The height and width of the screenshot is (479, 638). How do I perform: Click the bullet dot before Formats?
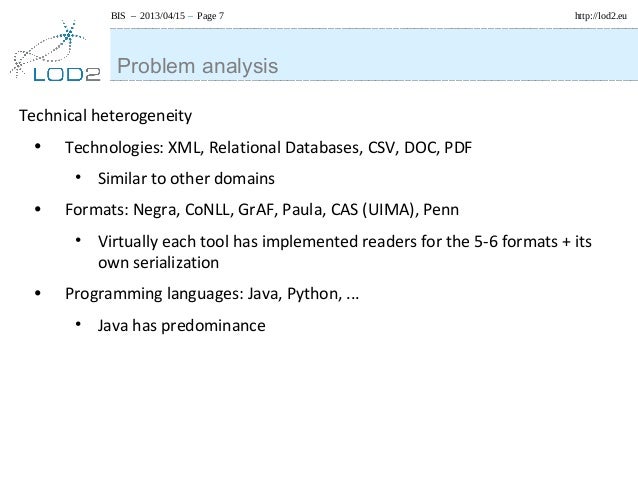click(38, 209)
